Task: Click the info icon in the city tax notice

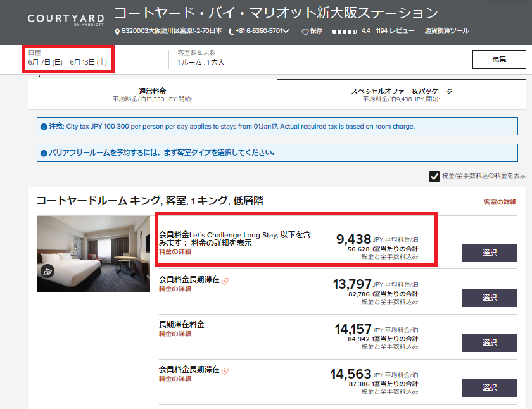Action: click(44, 127)
